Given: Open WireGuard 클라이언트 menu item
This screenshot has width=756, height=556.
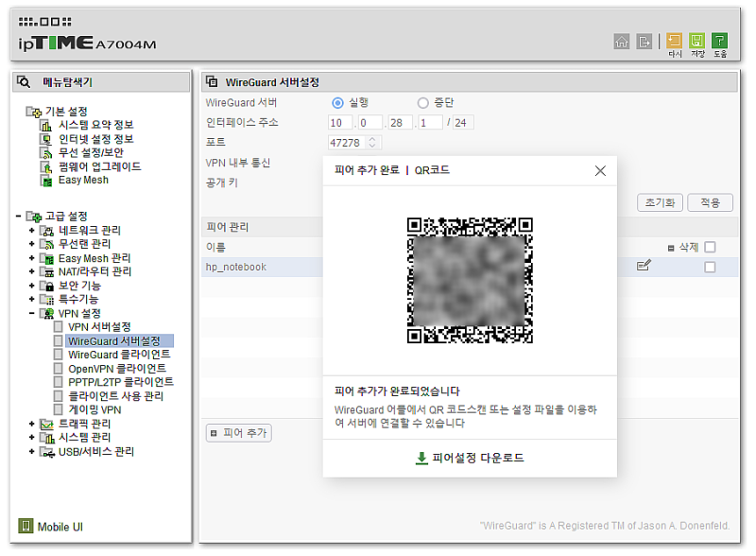Looking at the screenshot, I should [119, 355].
